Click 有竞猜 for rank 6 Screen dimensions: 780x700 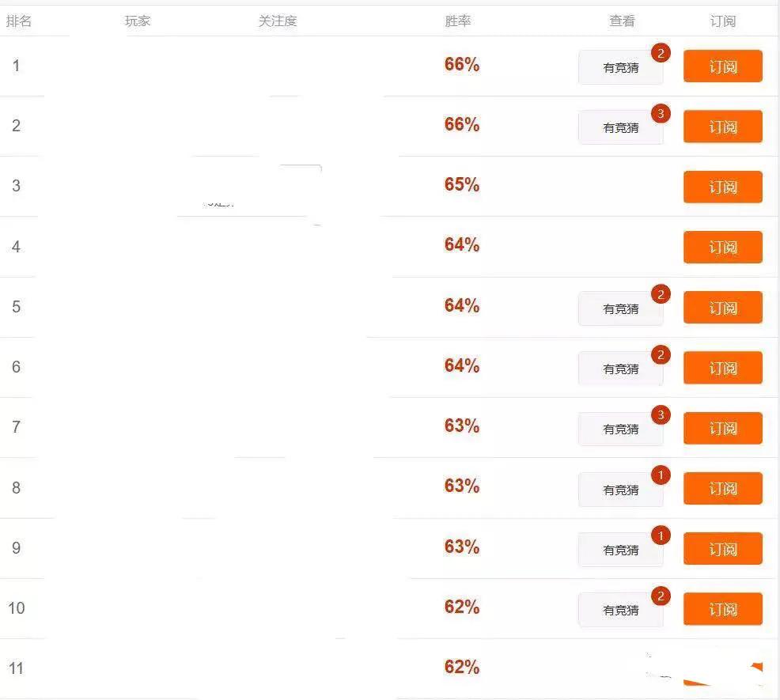pyautogui.click(x=620, y=369)
